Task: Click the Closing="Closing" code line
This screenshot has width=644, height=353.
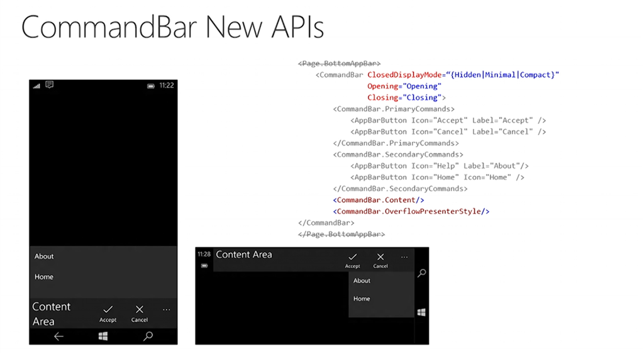Action: coord(406,98)
